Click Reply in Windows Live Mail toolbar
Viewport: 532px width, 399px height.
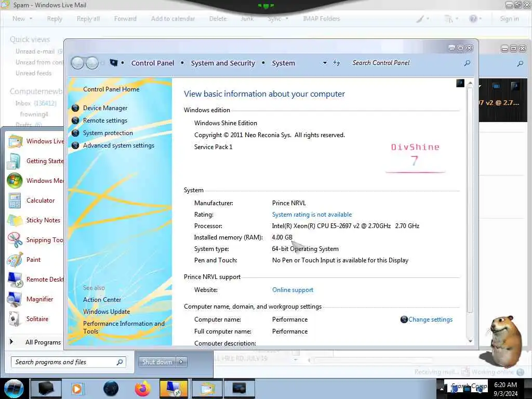click(x=55, y=19)
